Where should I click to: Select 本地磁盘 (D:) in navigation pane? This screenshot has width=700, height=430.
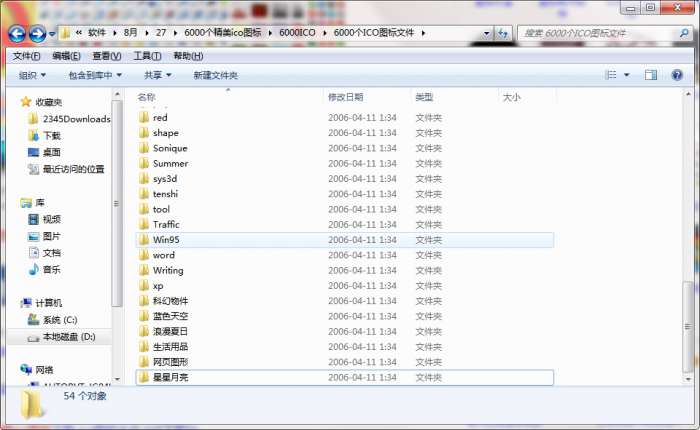[68, 337]
